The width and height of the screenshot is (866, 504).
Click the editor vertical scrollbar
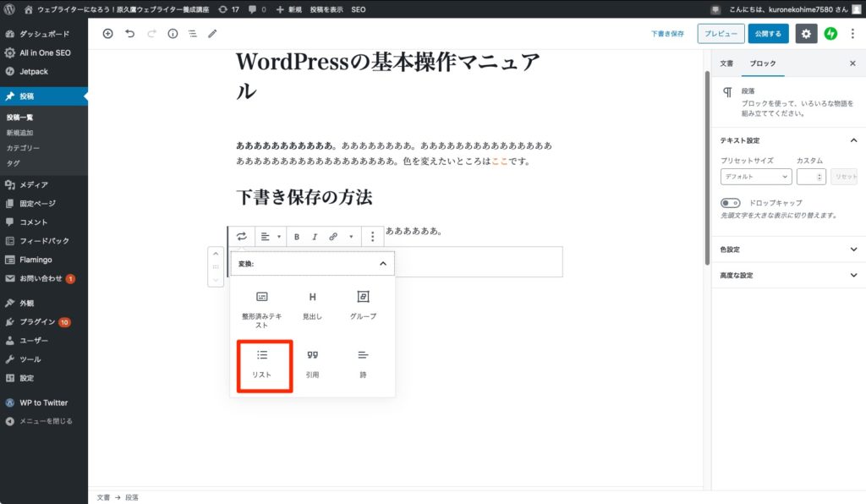[x=707, y=168]
